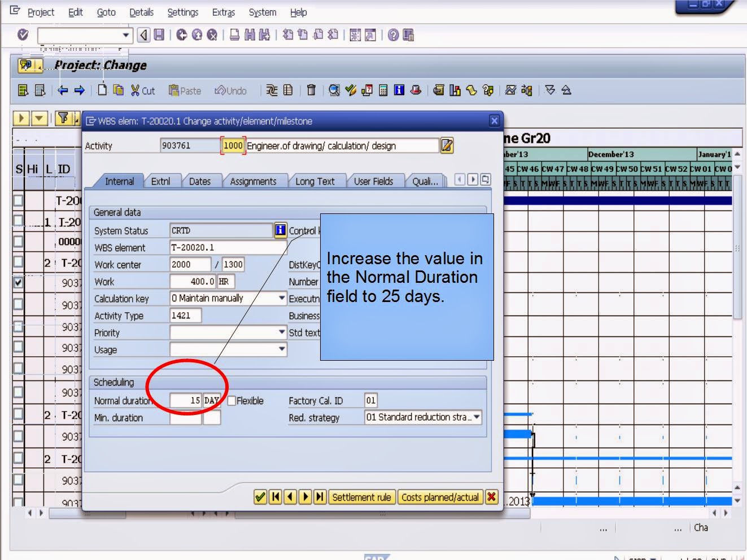Viewport: 747px width, 560px height.
Task: Click the blue information icon next to System Status
Action: (x=280, y=230)
